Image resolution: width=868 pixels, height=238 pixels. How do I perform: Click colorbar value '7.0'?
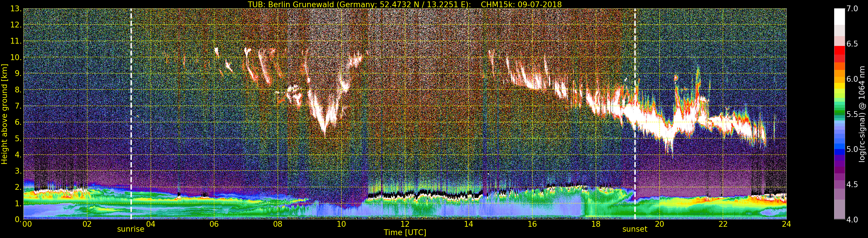[852, 9]
